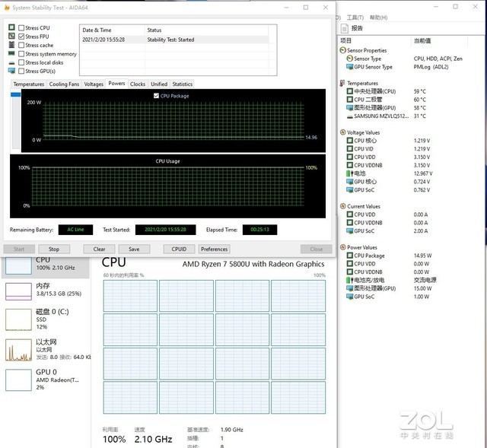
Task: Click the AIDA64 flame icon in title bar
Action: pyautogui.click(x=7, y=8)
